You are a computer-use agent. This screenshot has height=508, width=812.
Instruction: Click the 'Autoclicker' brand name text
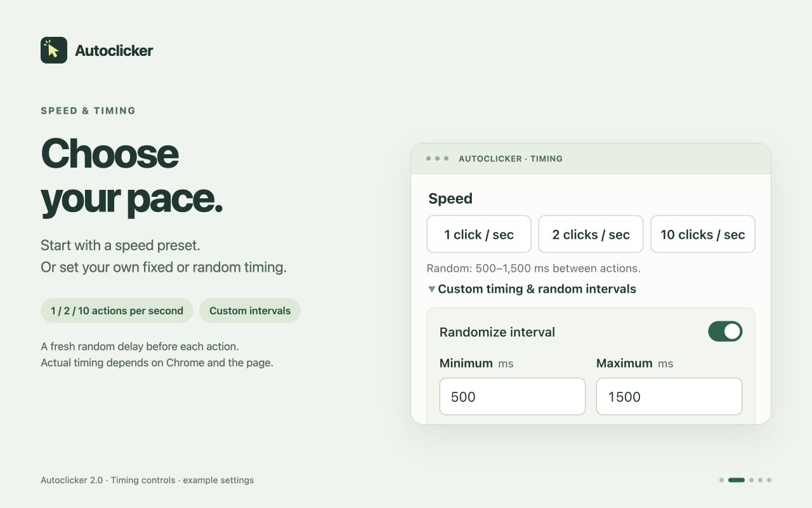click(x=114, y=51)
